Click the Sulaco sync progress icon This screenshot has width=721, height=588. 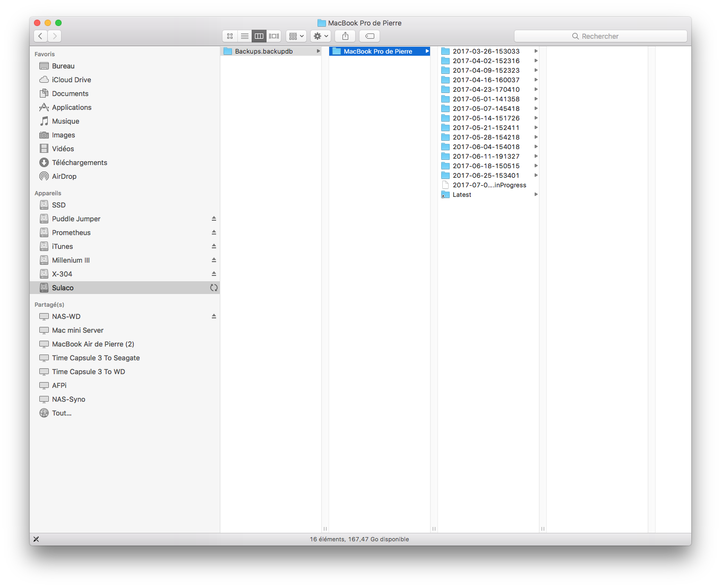214,288
